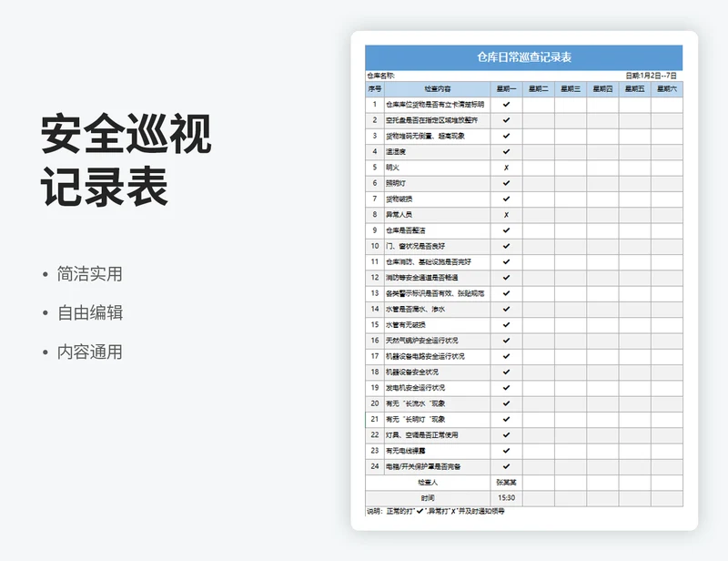
Task: Click the 温湿度 cell in row 4
Action: (x=438, y=151)
